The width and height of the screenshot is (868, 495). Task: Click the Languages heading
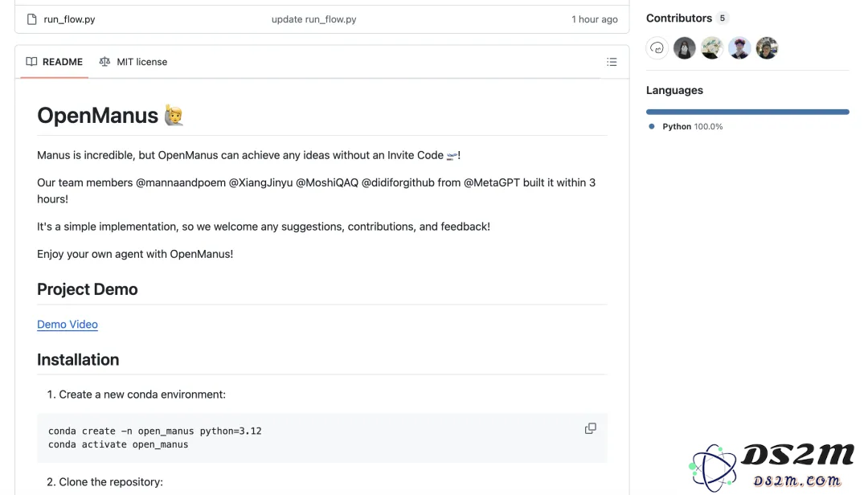tap(674, 90)
